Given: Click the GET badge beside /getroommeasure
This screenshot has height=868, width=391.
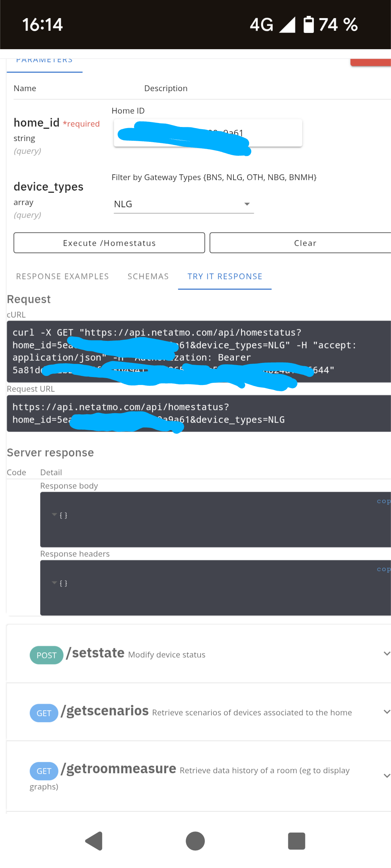Looking at the screenshot, I should (x=44, y=771).
